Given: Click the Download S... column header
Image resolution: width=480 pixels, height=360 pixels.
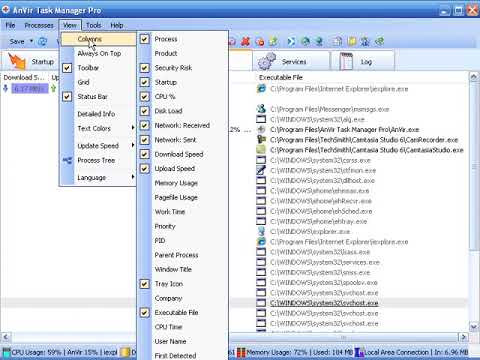Looking at the screenshot, I should [25, 77].
